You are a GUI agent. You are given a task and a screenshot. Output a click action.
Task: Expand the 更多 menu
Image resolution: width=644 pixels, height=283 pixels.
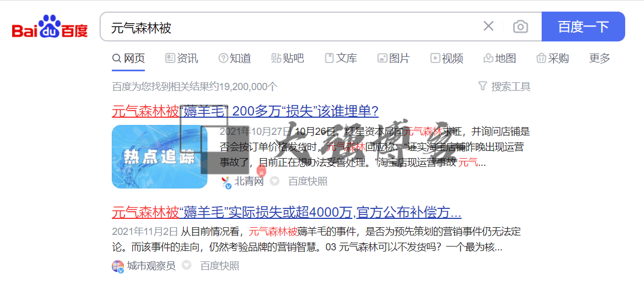tap(600, 58)
